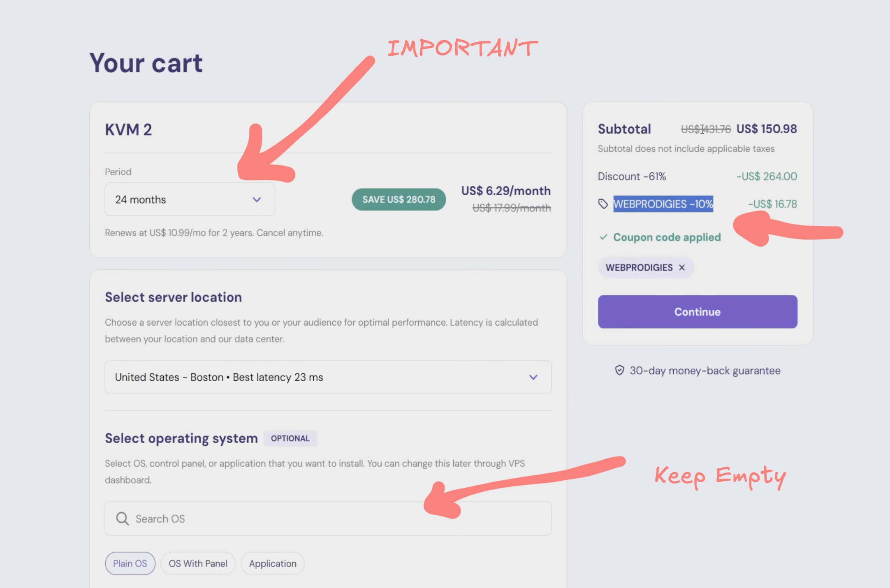Remove the WEBPRODIGIES coupon with X

point(682,268)
